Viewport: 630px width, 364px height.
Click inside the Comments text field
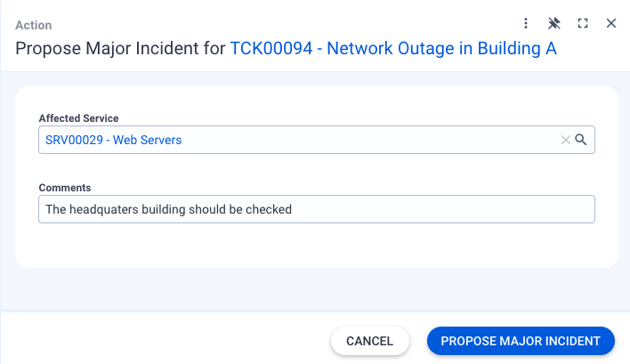pyautogui.click(x=445, y=210)
